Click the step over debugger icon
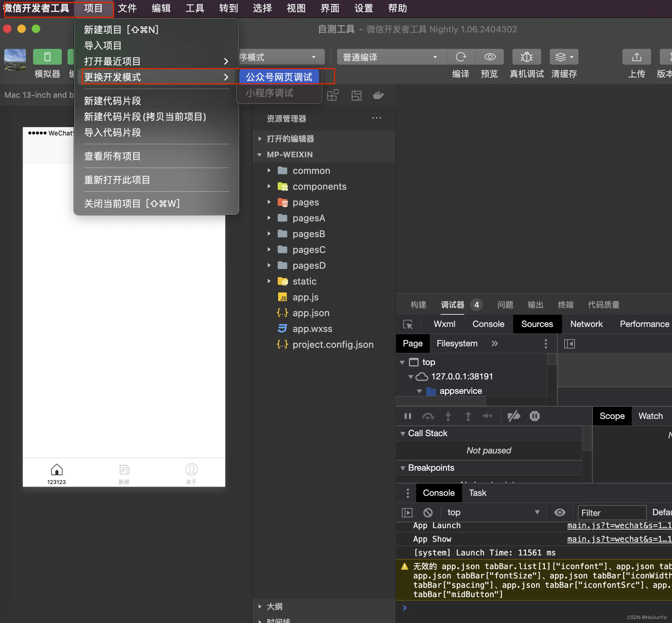 coord(428,416)
